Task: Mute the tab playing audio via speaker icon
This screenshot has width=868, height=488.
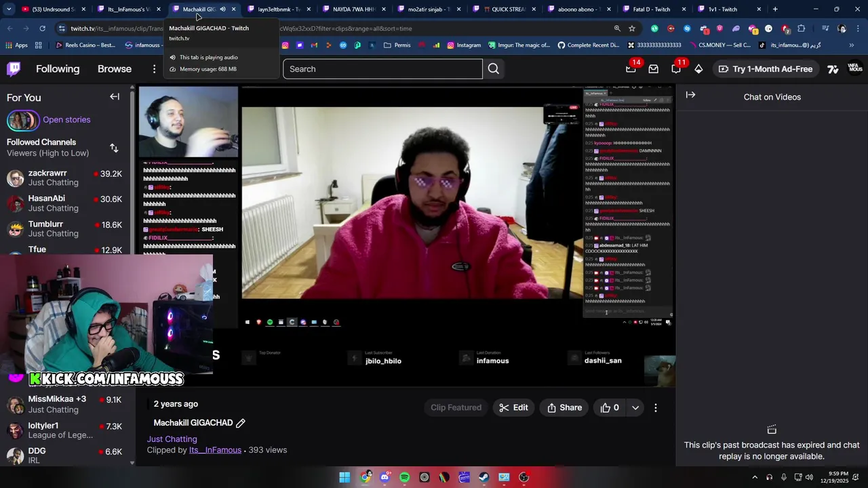Action: coord(222,9)
